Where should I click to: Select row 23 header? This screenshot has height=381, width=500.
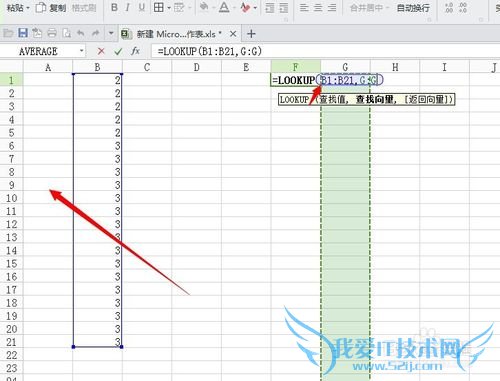pyautogui.click(x=11, y=368)
